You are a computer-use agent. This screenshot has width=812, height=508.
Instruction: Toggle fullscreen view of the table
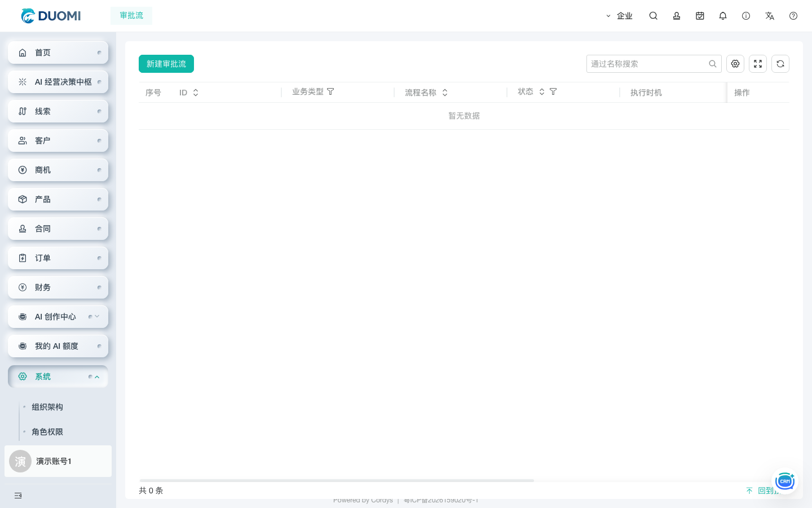click(x=758, y=64)
